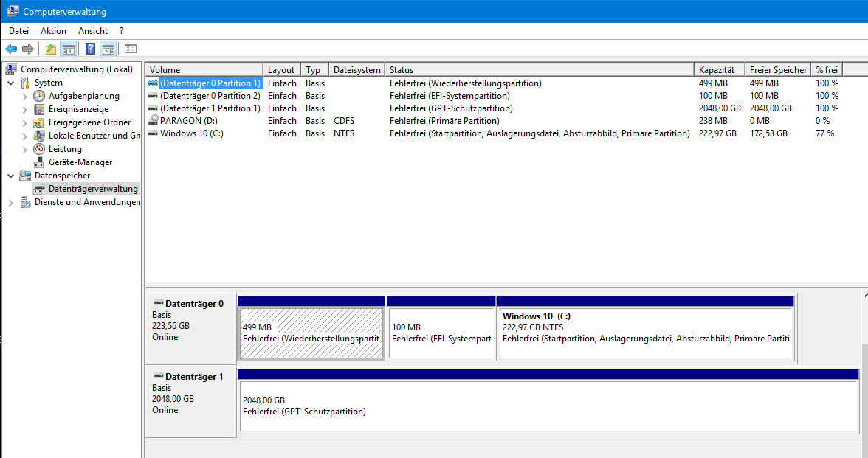Select the Datenträger 0 disk label

(190, 327)
